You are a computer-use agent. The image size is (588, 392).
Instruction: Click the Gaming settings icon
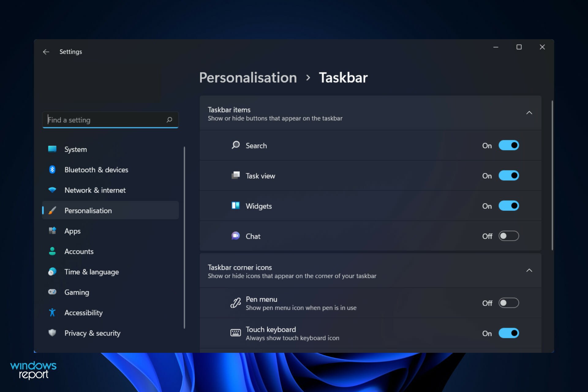[52, 292]
